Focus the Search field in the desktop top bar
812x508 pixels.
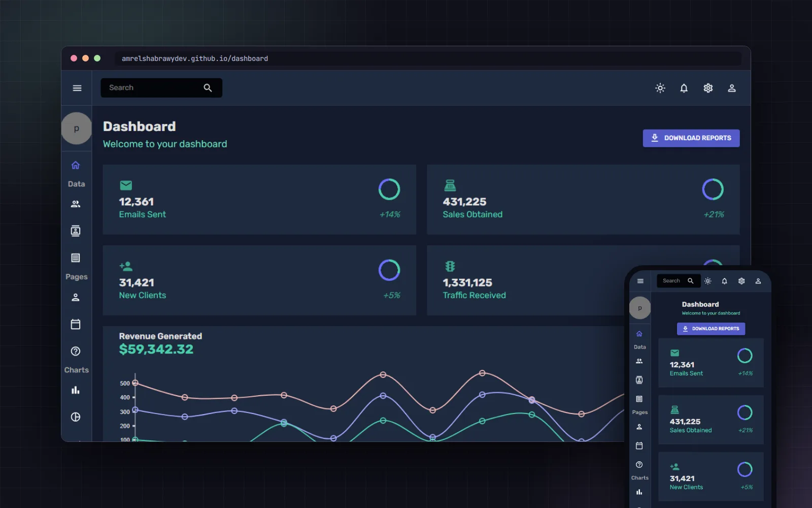click(161, 88)
